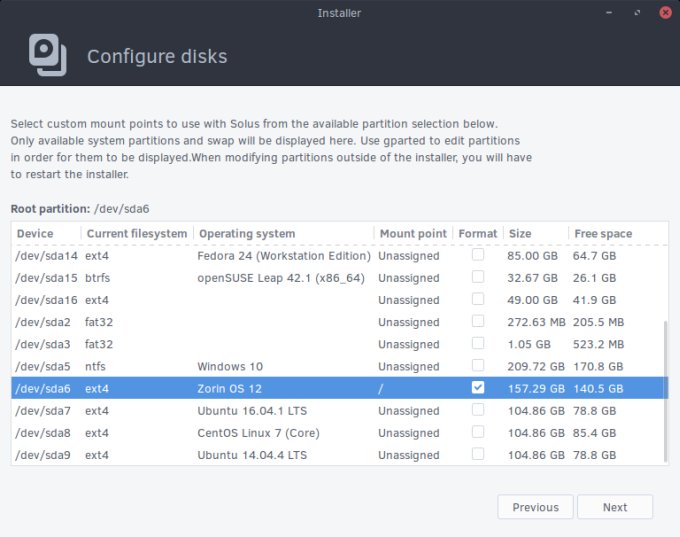Viewport: 680px width, 537px height.
Task: Click the Format column header
Action: pyautogui.click(x=477, y=233)
